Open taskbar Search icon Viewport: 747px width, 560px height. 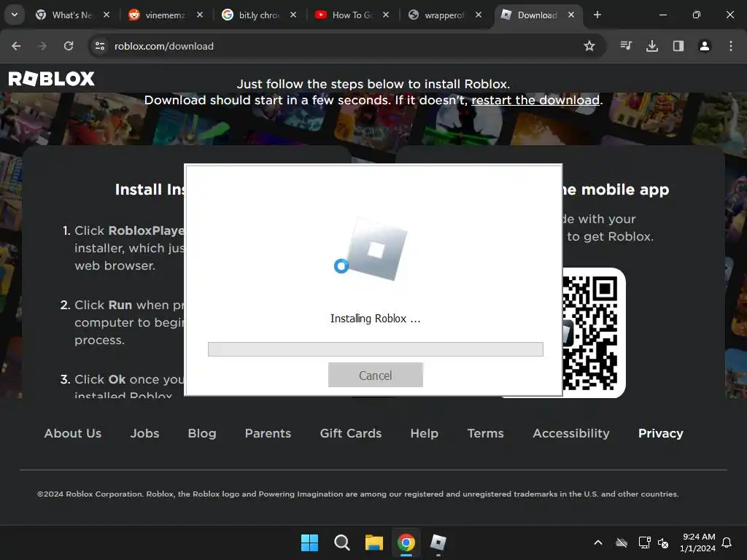coord(341,542)
